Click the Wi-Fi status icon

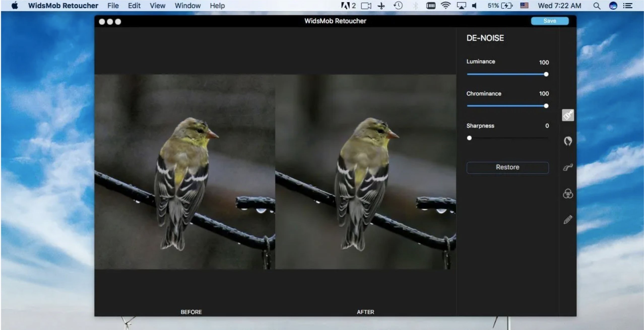445,6
